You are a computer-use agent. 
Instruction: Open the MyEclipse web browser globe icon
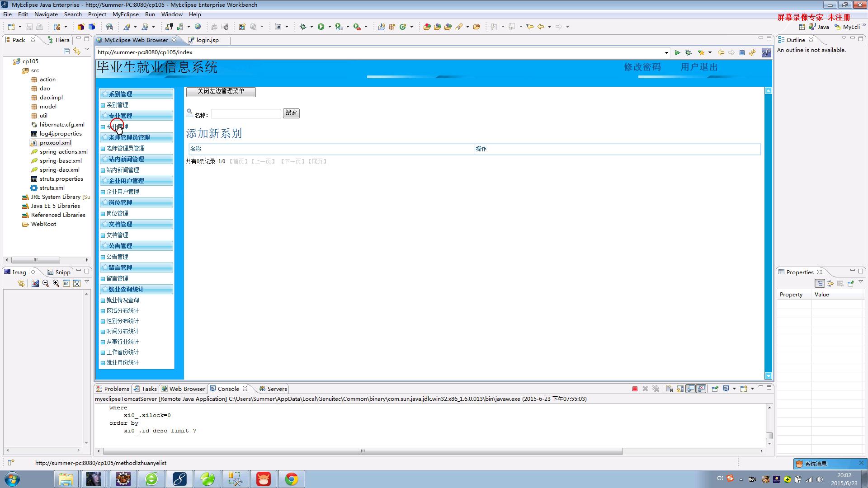198,27
